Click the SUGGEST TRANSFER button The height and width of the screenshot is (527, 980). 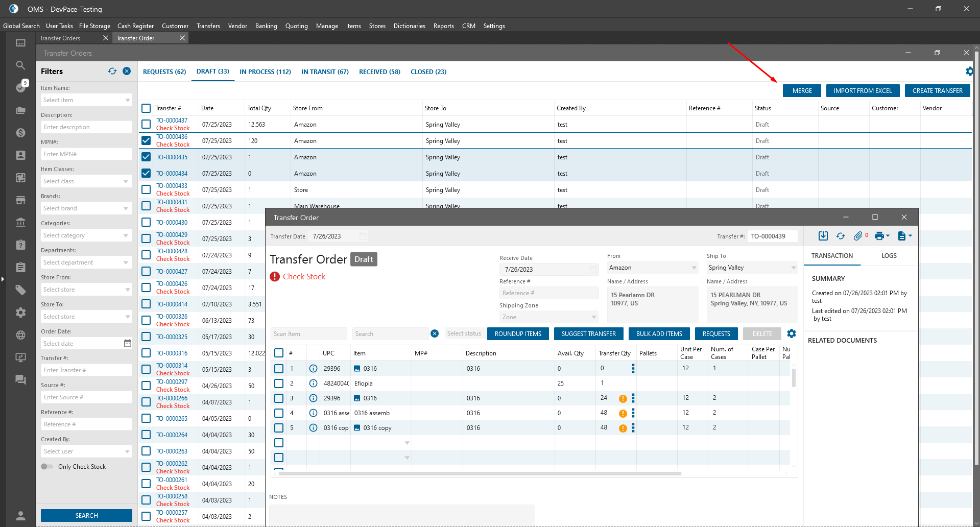pyautogui.click(x=588, y=334)
